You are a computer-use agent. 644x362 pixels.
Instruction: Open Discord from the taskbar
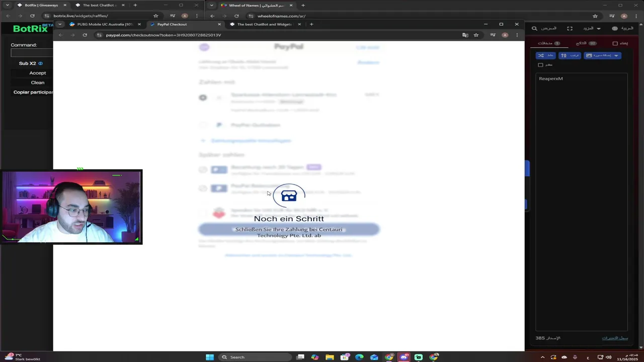coord(404,357)
